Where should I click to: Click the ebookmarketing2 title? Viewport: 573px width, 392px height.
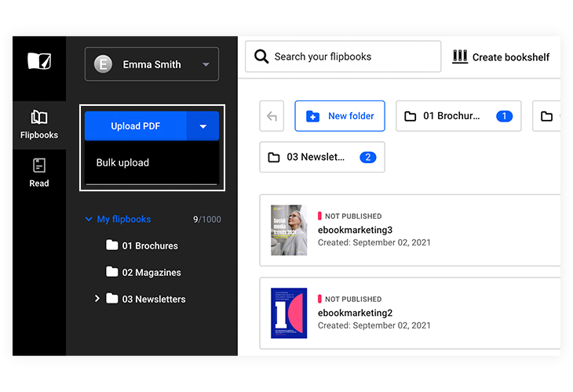[355, 313]
